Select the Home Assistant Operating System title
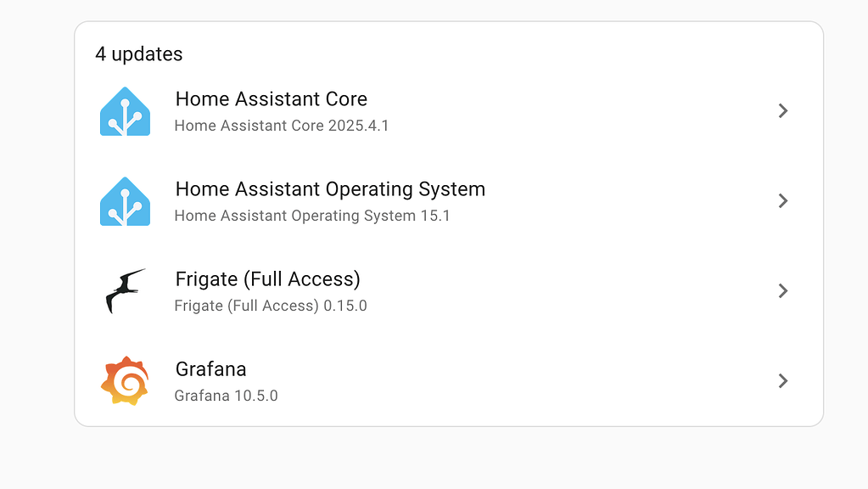Viewport: 868px width, 489px height. (x=330, y=189)
